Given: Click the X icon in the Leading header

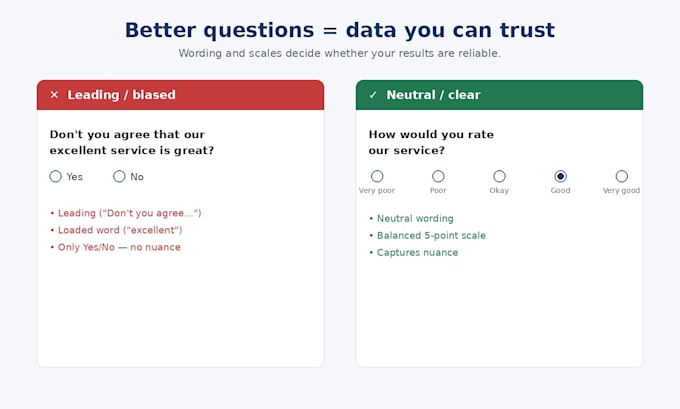Looking at the screenshot, I should 54,95.
